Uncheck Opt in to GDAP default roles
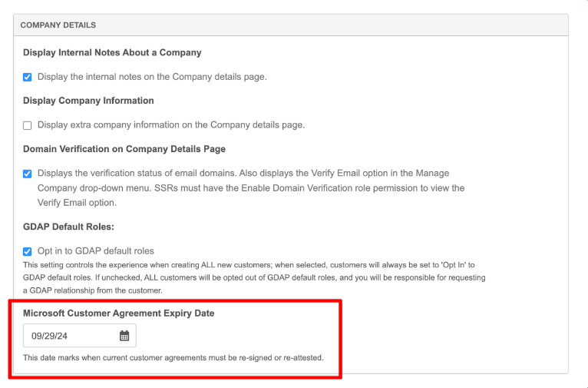 click(28, 251)
